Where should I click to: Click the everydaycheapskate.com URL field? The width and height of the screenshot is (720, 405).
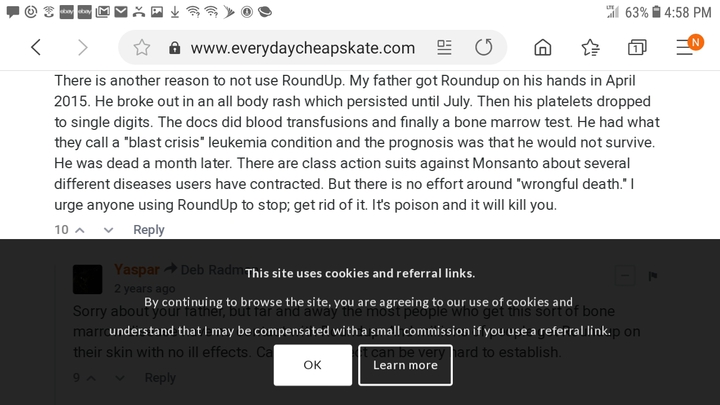[303, 48]
